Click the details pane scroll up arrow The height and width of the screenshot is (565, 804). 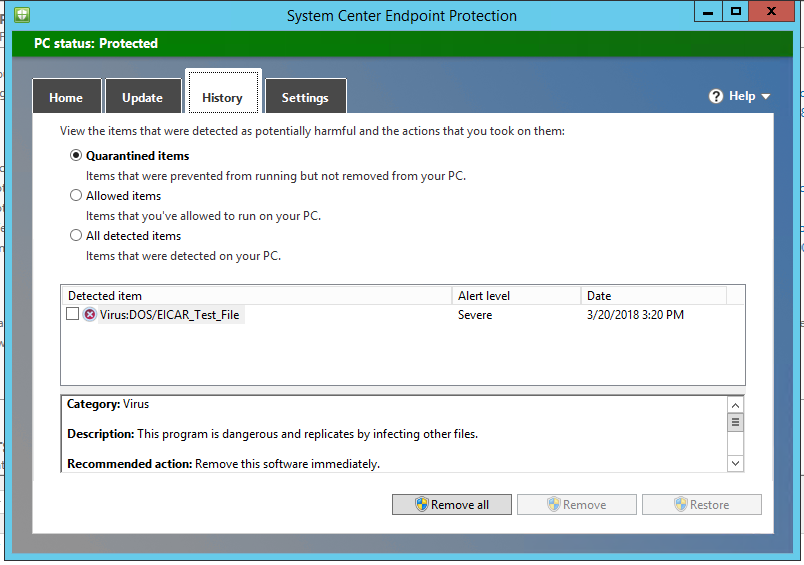click(735, 405)
